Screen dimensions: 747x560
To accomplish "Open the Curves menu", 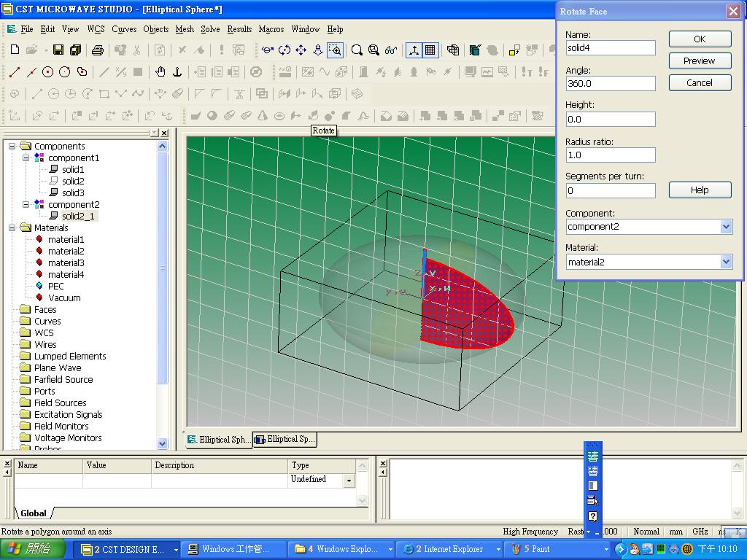I will pyautogui.click(x=124, y=29).
